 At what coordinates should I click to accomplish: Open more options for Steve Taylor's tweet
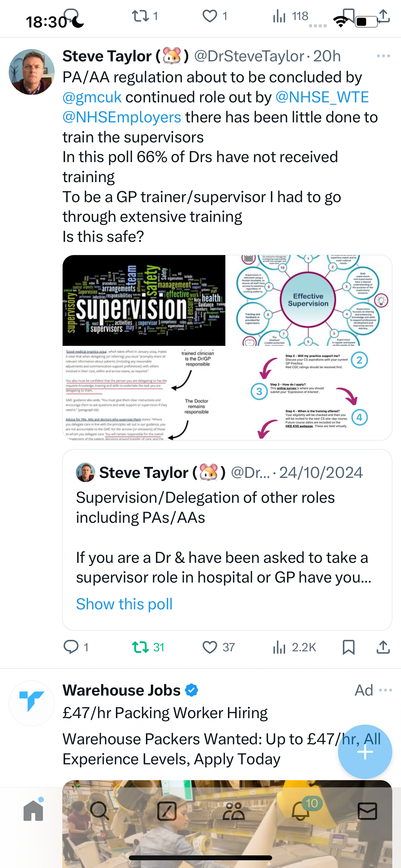coord(384,56)
